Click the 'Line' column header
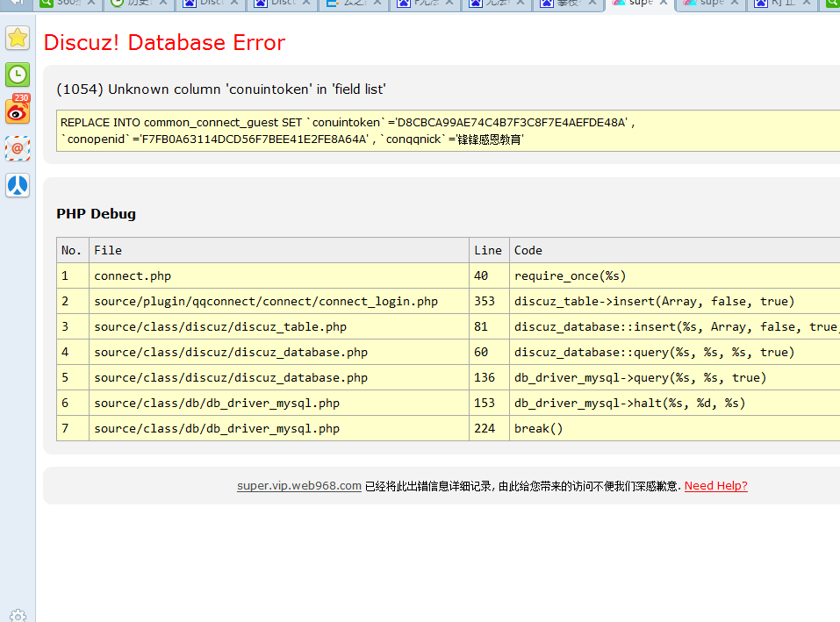 [489, 250]
